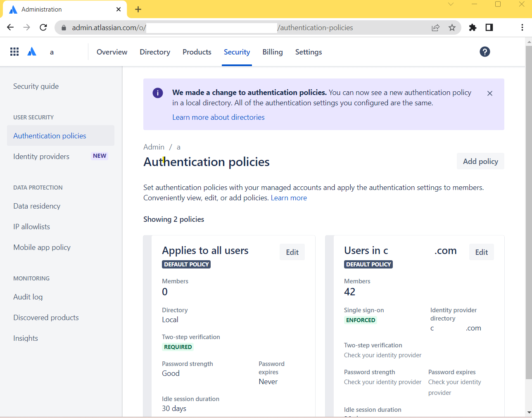
Task: Close the Administration browser tab
Action: pyautogui.click(x=119, y=9)
